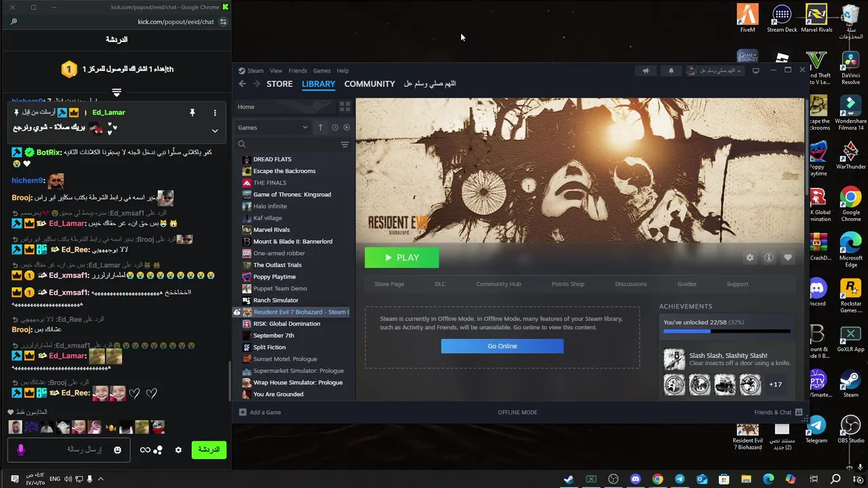This screenshot has width=868, height=488.
Task: Open Discord from the taskbar
Action: pyautogui.click(x=635, y=479)
